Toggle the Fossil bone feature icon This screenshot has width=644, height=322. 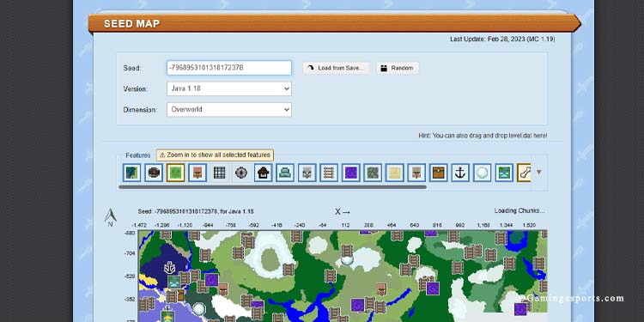pos(524,173)
